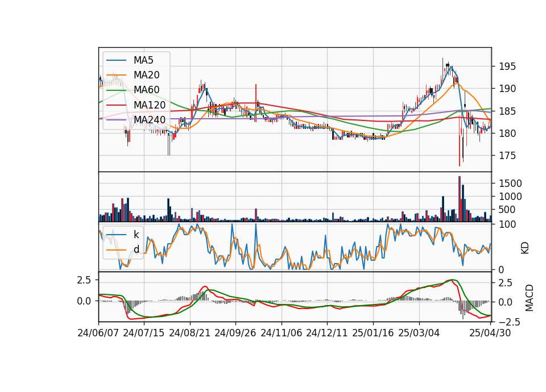Screen dimensions: 546x392
Task: Click the red MA120 legend line sample
Action: 116,105
